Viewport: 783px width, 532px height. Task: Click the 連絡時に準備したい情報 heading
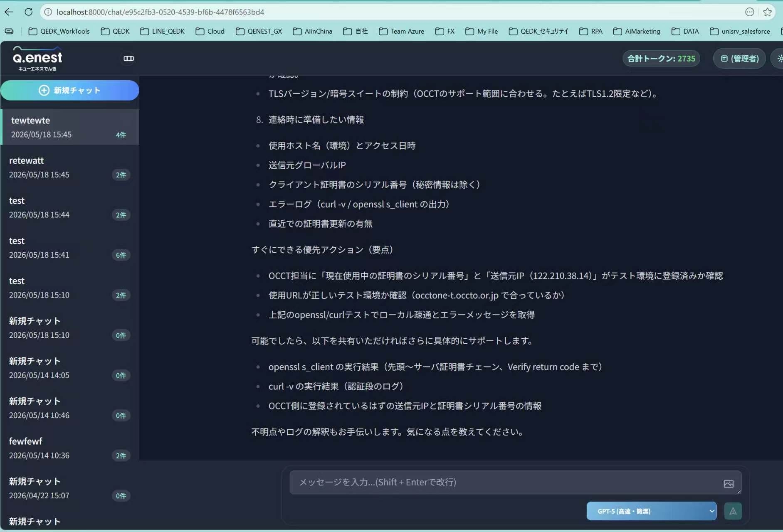click(316, 120)
